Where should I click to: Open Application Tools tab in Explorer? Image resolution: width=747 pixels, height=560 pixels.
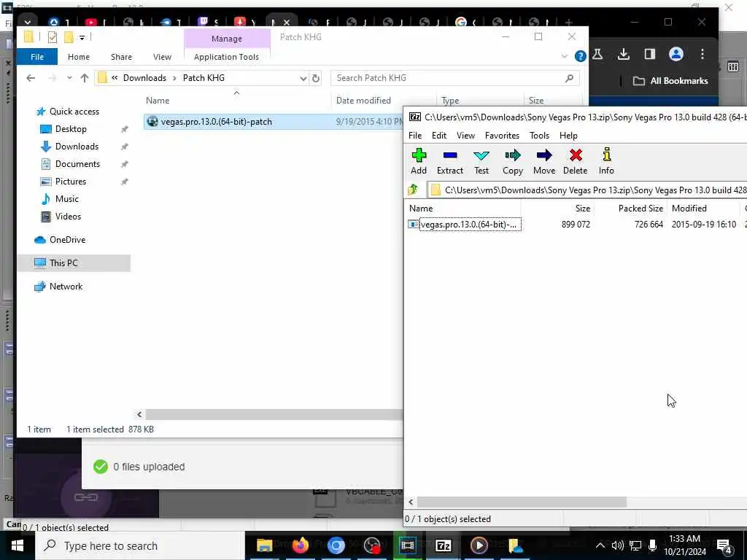(226, 57)
